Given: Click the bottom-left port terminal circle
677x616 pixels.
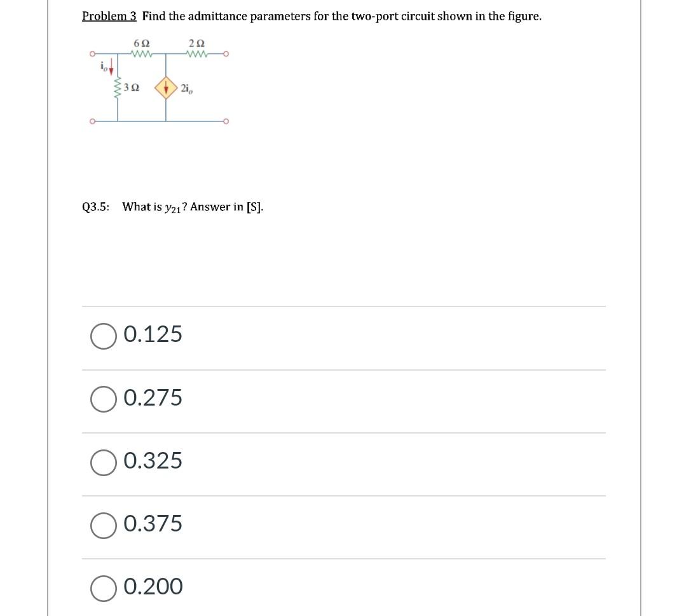Looking at the screenshot, I should [92, 120].
